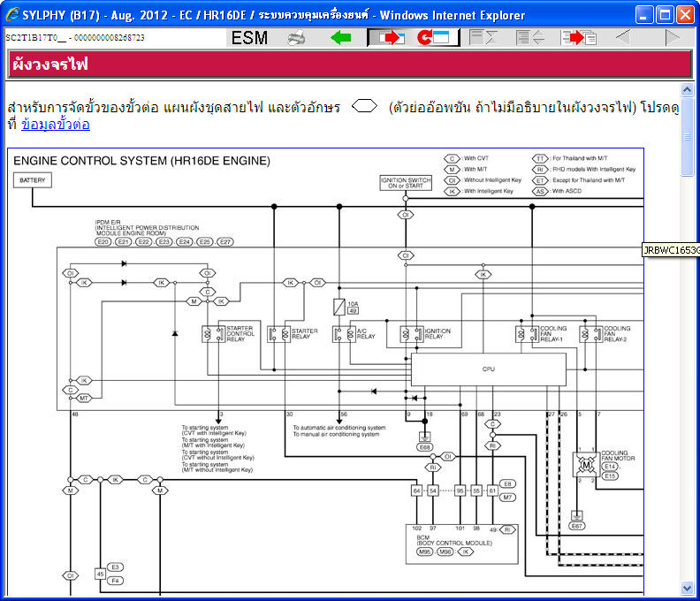Open in new window with red arrow icon

(392, 38)
